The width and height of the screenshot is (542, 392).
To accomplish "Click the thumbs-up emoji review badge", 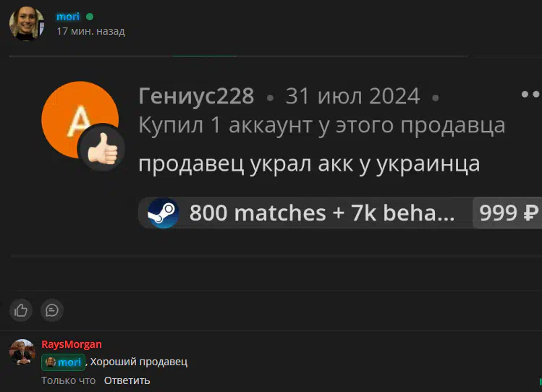I will point(102,148).
